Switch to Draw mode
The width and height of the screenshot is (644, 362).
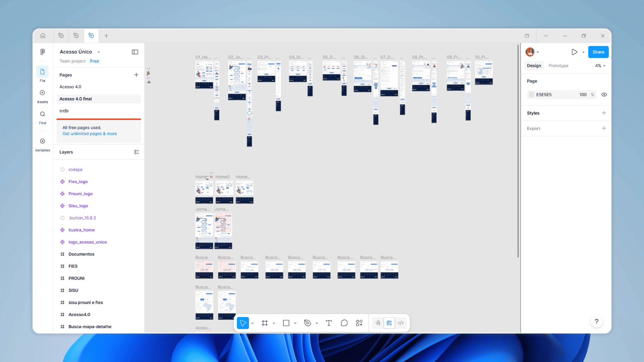pyautogui.click(x=378, y=323)
